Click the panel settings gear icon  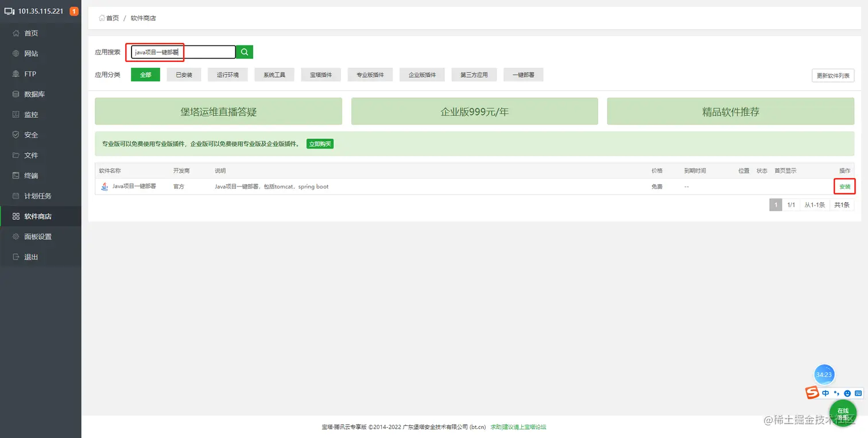(x=16, y=237)
